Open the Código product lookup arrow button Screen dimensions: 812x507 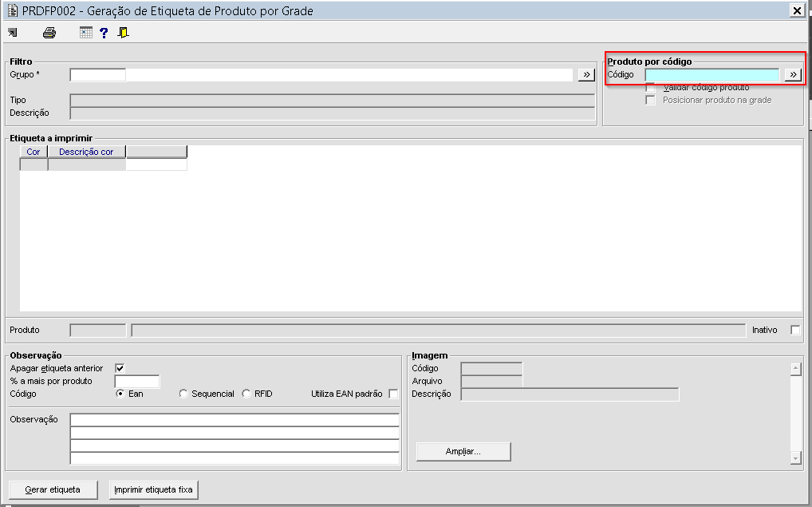tap(793, 74)
